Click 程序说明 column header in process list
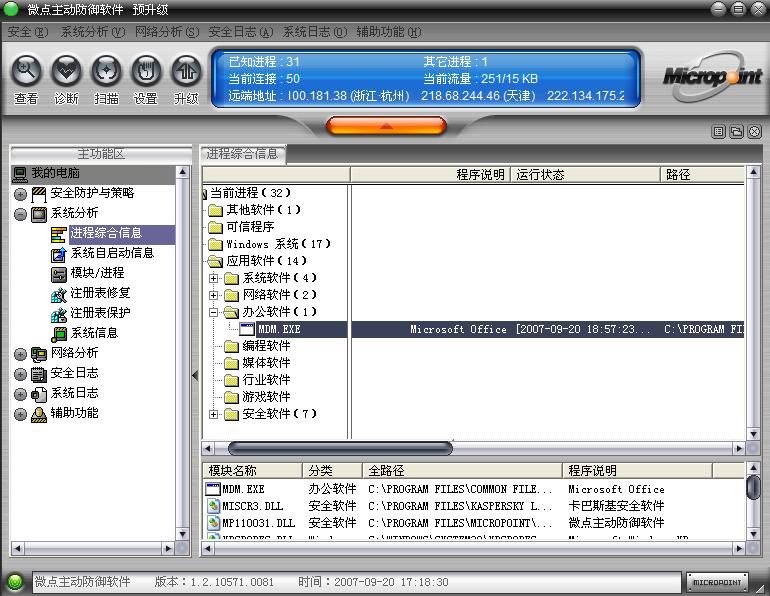Screen dimensions: 770x596 [431, 175]
